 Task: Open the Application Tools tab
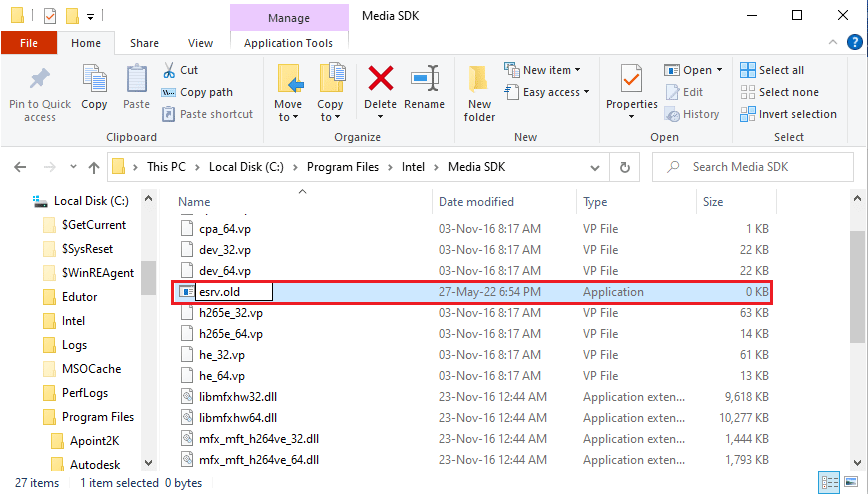[x=288, y=43]
